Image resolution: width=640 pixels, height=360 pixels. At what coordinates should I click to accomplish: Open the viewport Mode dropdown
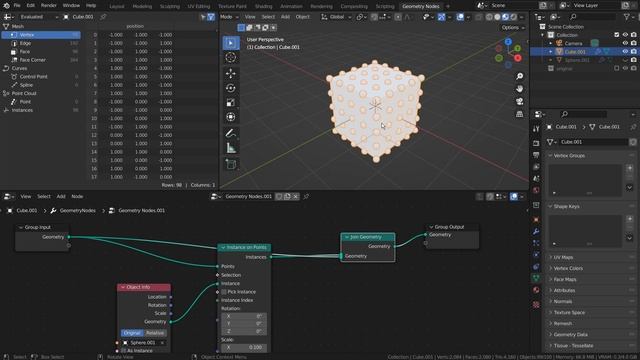click(229, 17)
